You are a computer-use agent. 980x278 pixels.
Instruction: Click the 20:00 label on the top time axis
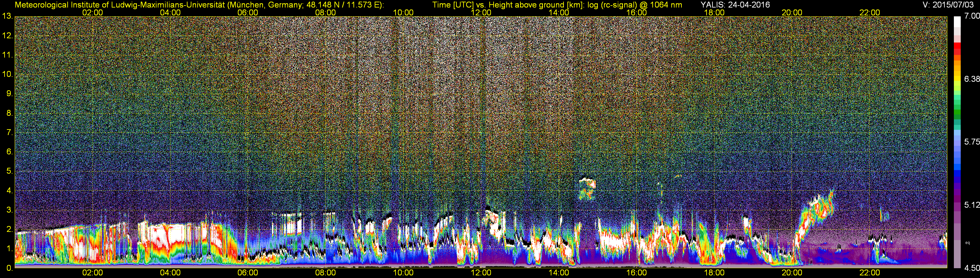pos(792,12)
